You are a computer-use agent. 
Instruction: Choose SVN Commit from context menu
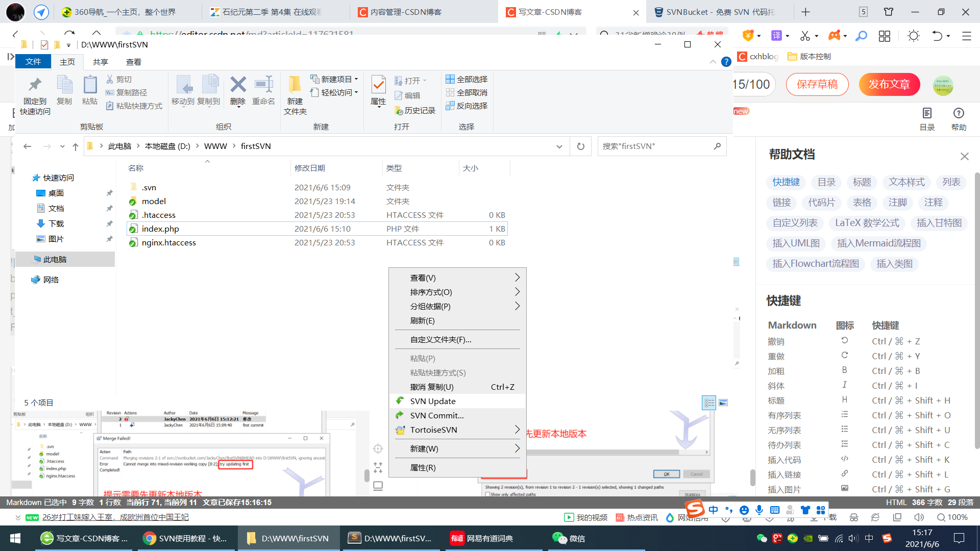pos(436,415)
